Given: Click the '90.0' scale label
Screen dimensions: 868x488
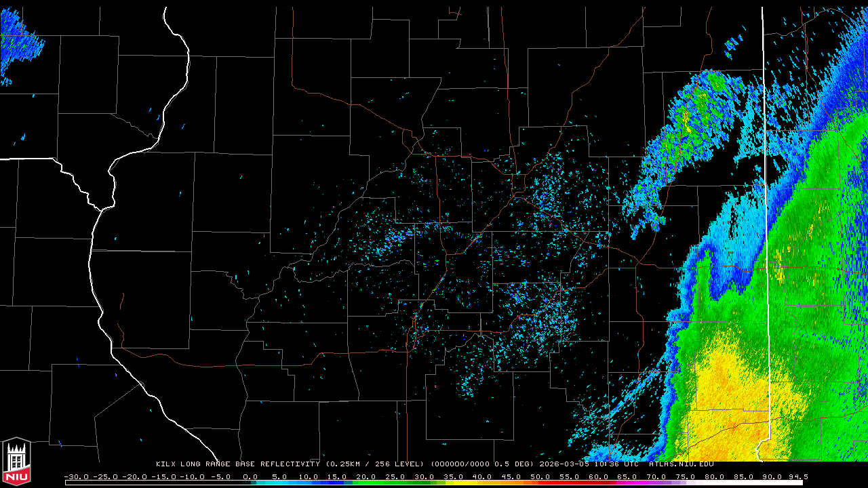Looking at the screenshot, I should 772,476.
